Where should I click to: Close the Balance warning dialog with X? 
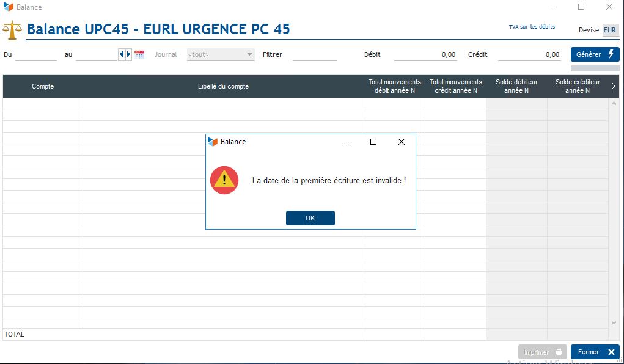(x=402, y=142)
